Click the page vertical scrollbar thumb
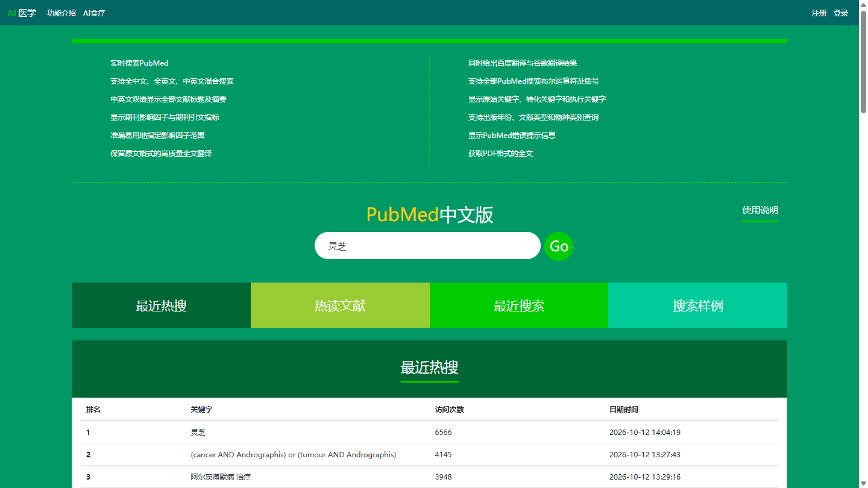 pyautogui.click(x=863, y=61)
